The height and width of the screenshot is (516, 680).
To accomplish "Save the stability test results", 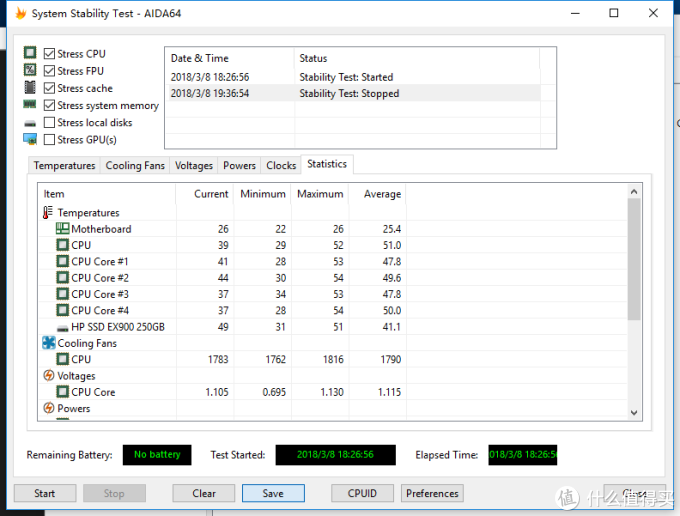I will click(273, 493).
